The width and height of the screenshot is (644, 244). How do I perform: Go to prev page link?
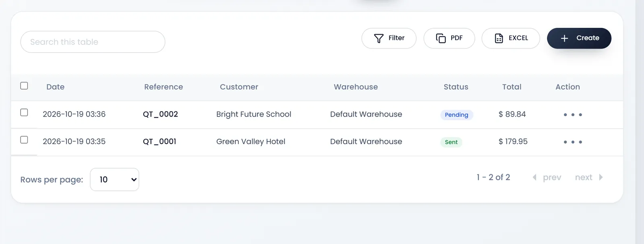click(x=552, y=177)
